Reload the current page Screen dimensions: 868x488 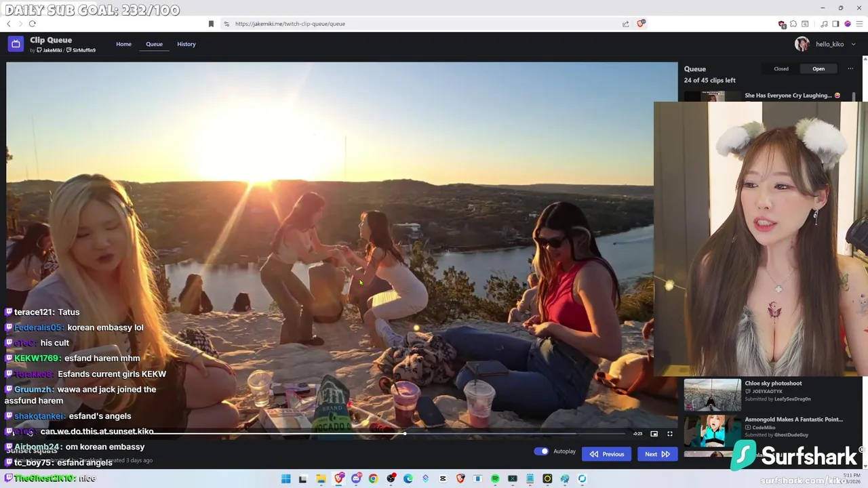click(32, 24)
